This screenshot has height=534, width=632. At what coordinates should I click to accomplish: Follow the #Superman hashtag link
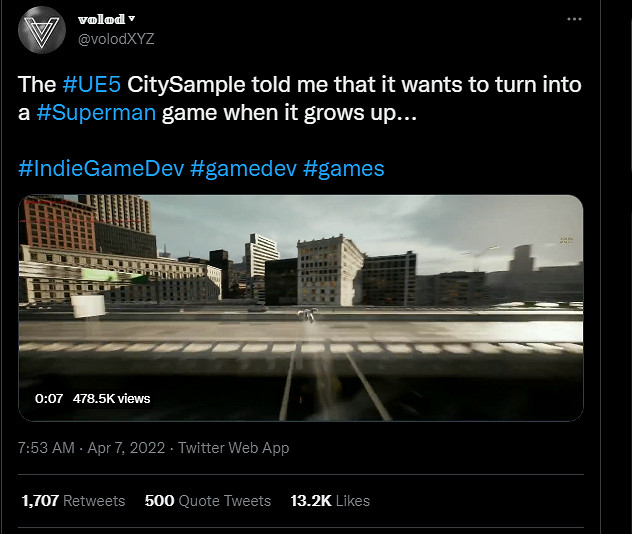click(x=96, y=113)
